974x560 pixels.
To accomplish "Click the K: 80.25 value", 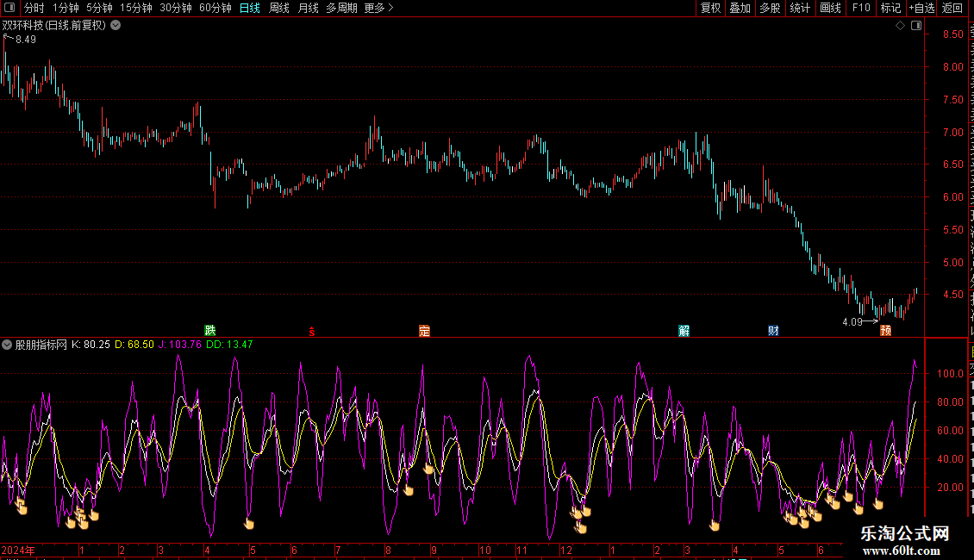I will (91, 345).
